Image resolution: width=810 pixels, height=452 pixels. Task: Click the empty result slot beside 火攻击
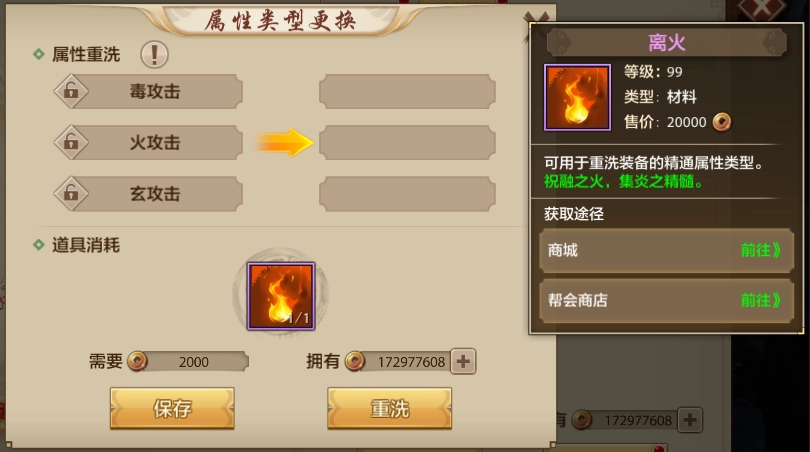(x=408, y=142)
